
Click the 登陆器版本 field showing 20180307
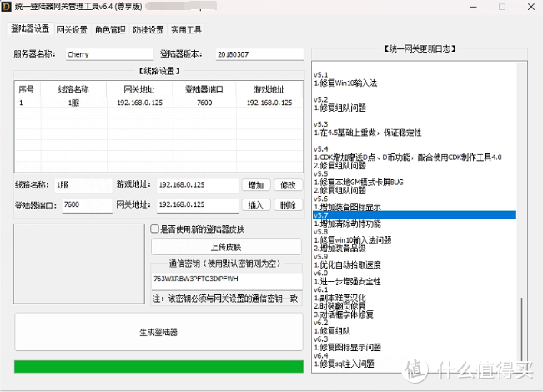259,54
